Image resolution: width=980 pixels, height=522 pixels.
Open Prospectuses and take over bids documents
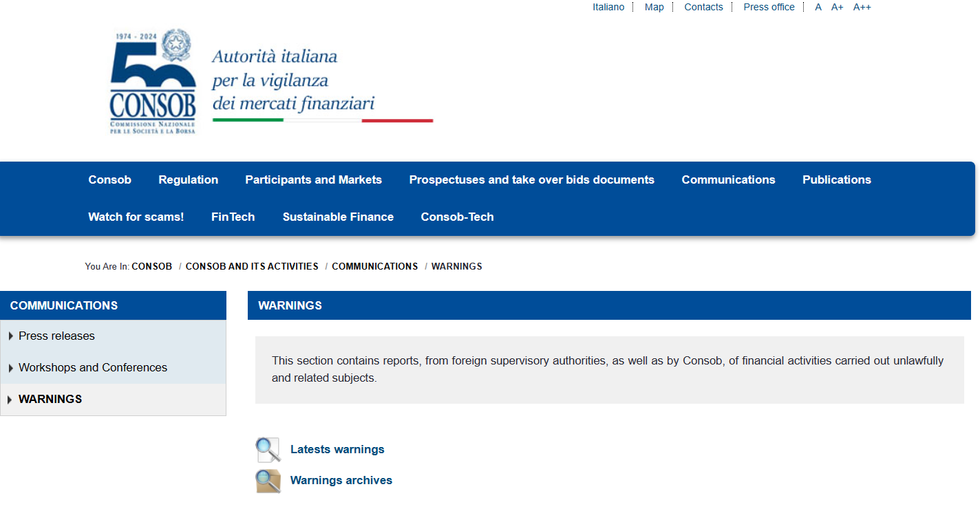coord(531,180)
